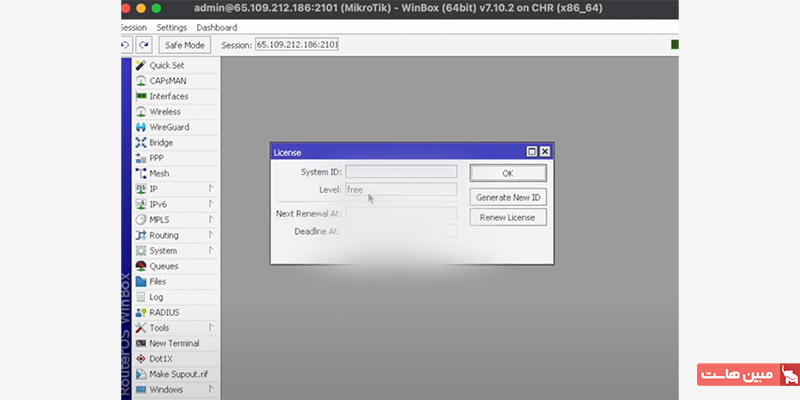Click the Dot1X red icon
The width and height of the screenshot is (800, 400).
[141, 359]
